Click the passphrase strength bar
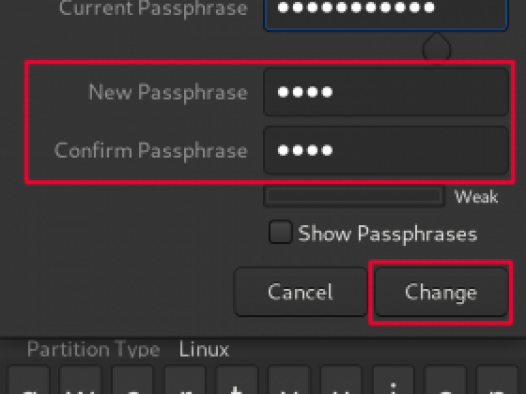 click(x=354, y=196)
